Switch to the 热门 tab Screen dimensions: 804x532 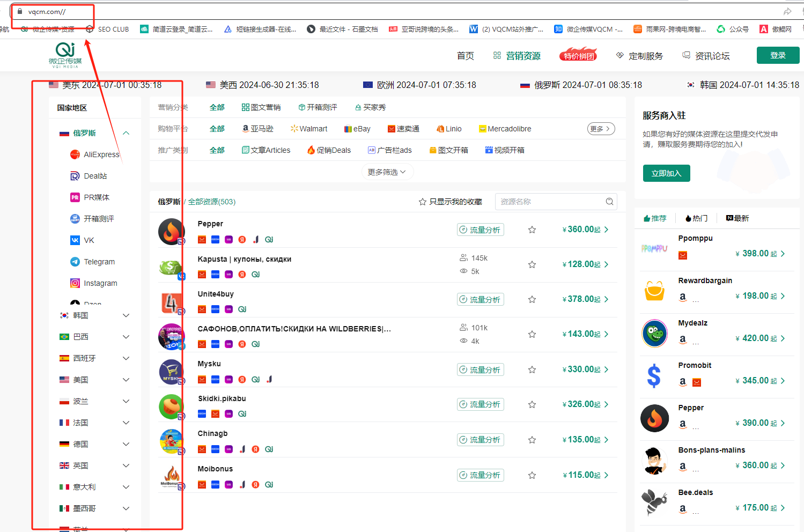(697, 218)
